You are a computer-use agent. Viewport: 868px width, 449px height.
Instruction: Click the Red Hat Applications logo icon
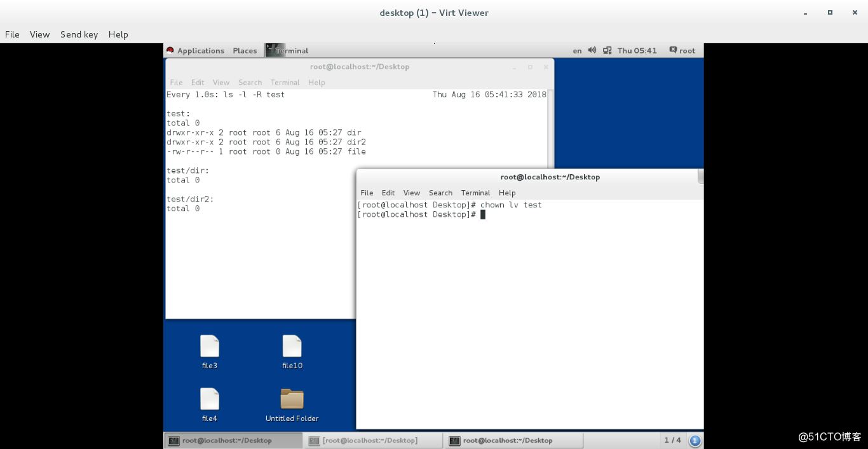tap(170, 50)
